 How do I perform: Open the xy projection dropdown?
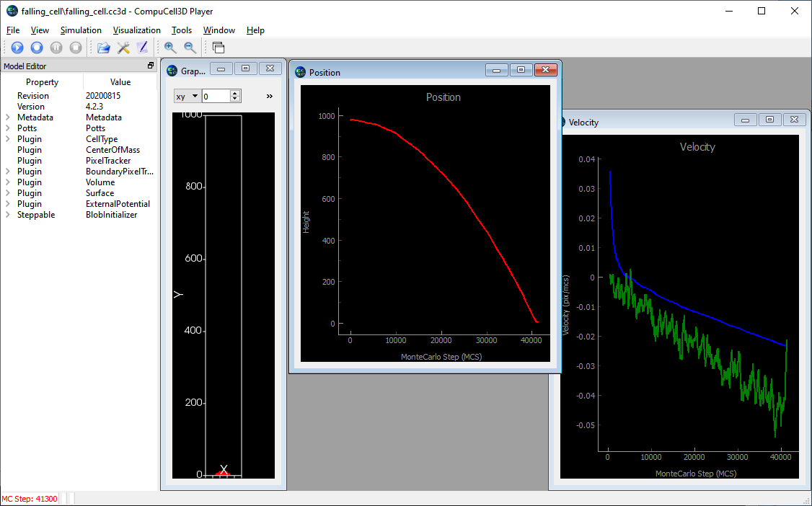186,96
